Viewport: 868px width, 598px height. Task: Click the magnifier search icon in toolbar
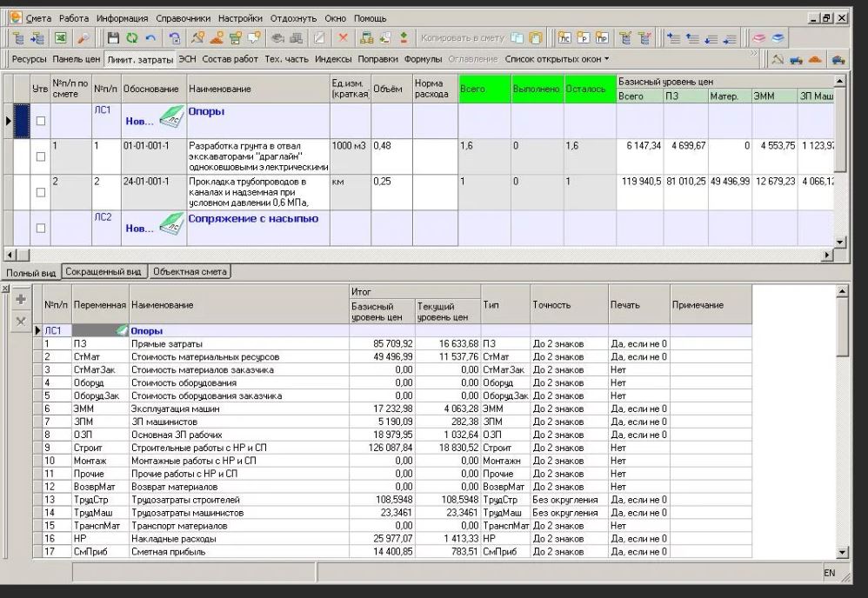point(83,38)
